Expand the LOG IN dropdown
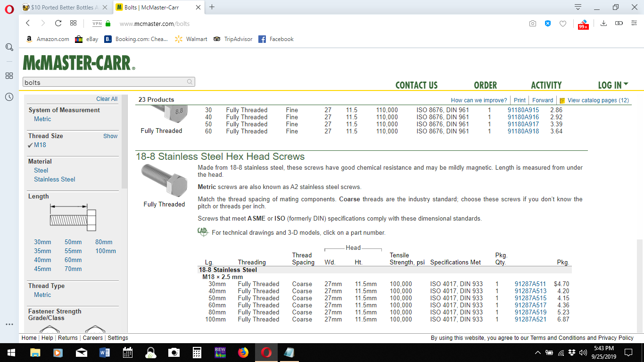This screenshot has width=644, height=362. 613,85
